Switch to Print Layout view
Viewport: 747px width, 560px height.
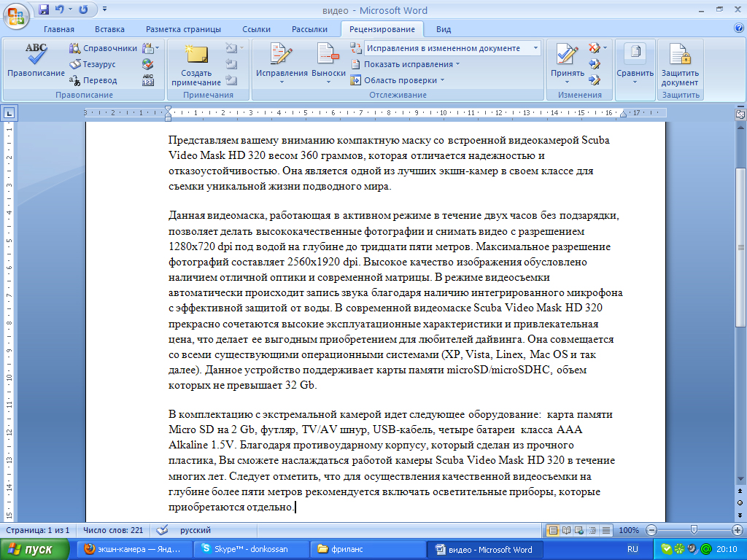553,530
